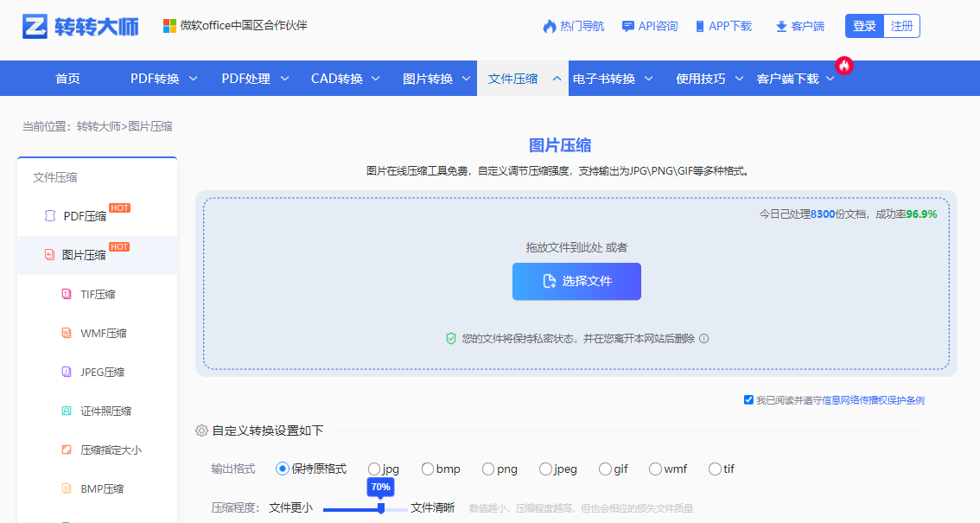Open the 热门导航 link
The image size is (980, 523).
[582, 26]
